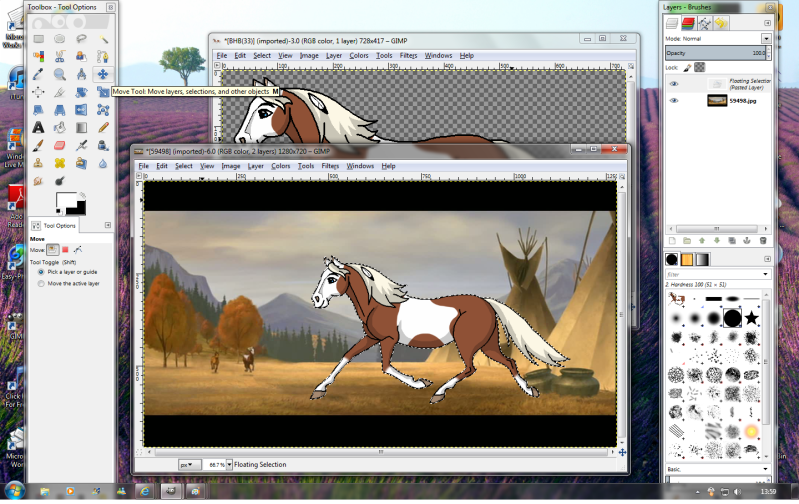Toggle the lock alpha channel checkerboard icon
This screenshot has height=504, width=799.
click(700, 67)
